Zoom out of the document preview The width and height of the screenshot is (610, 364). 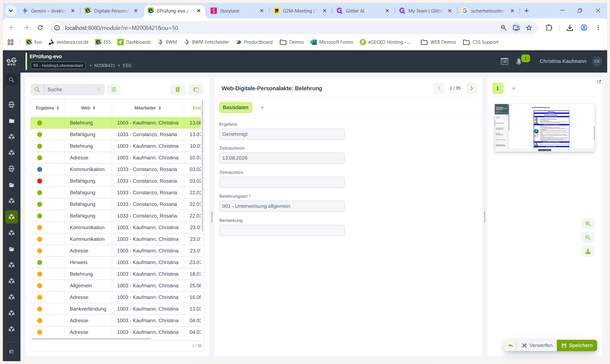588,238
